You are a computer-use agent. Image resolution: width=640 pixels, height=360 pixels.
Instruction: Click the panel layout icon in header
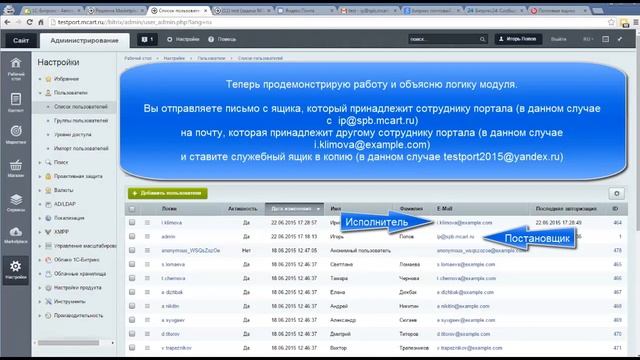[605, 39]
